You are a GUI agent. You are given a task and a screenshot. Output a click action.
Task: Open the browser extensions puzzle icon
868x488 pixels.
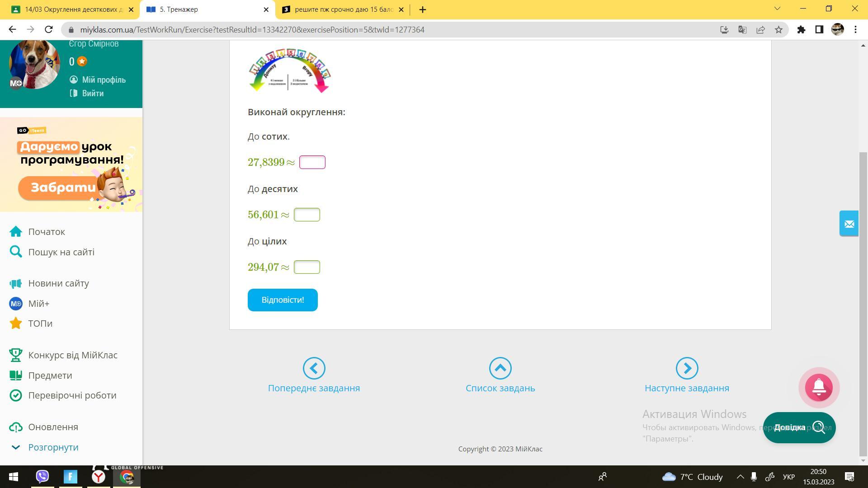(x=801, y=30)
